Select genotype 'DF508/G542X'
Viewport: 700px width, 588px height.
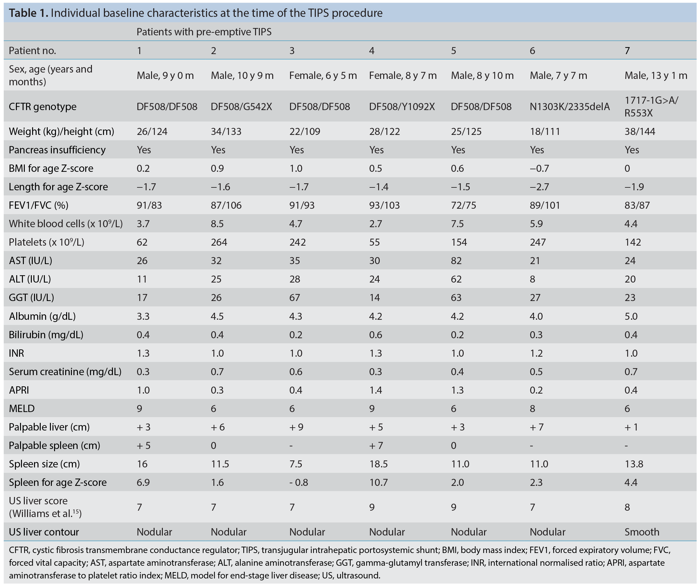point(241,106)
